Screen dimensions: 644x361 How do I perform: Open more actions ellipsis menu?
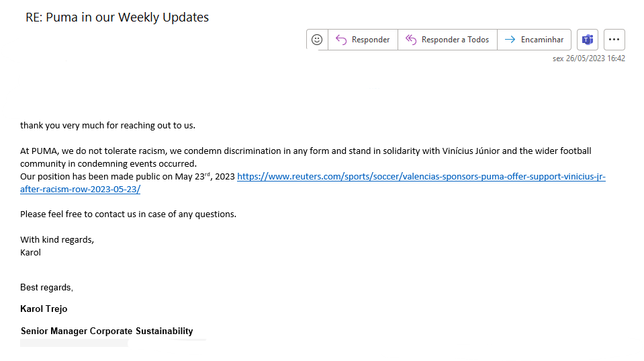click(x=614, y=40)
